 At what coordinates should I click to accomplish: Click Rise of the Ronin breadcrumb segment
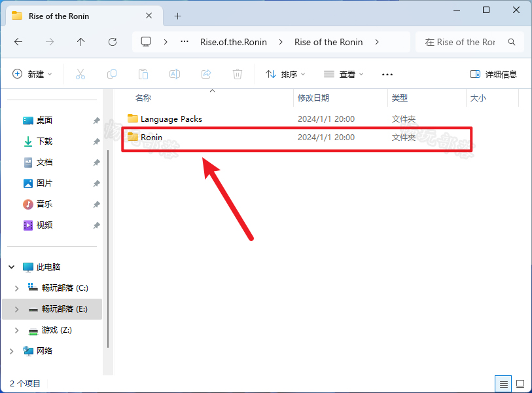point(328,42)
